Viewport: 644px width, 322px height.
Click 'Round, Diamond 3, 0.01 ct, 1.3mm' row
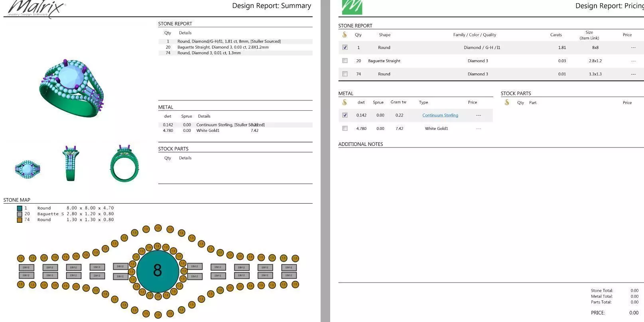click(x=235, y=53)
